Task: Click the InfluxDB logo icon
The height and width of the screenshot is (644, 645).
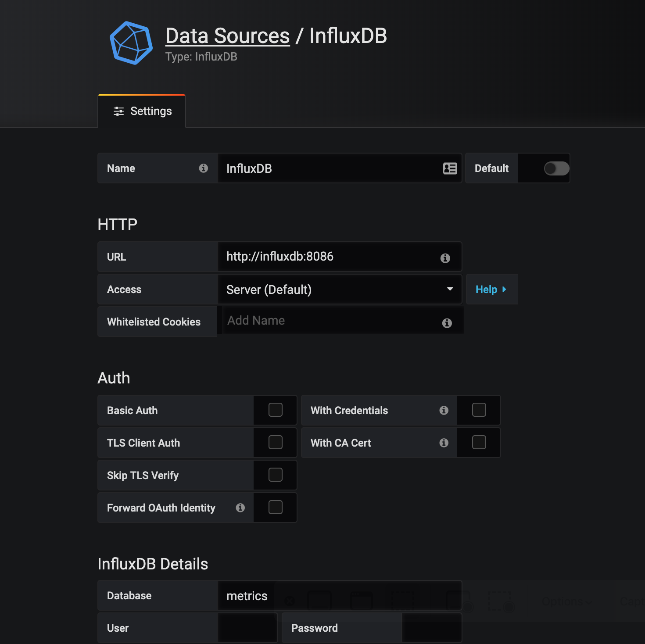Action: (131, 43)
